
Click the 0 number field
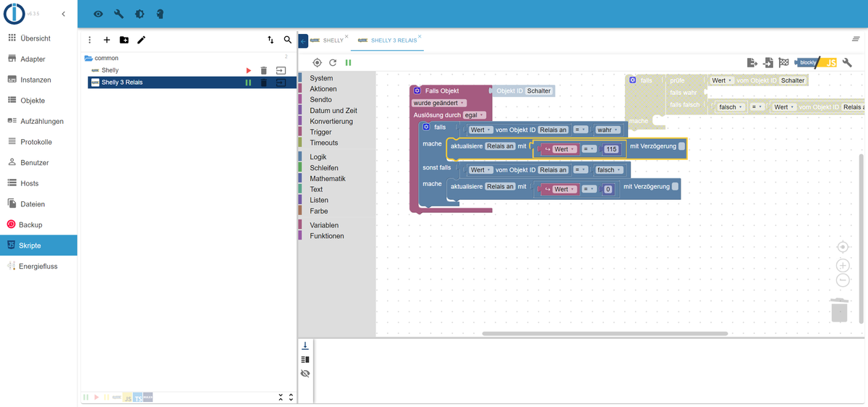click(x=608, y=190)
